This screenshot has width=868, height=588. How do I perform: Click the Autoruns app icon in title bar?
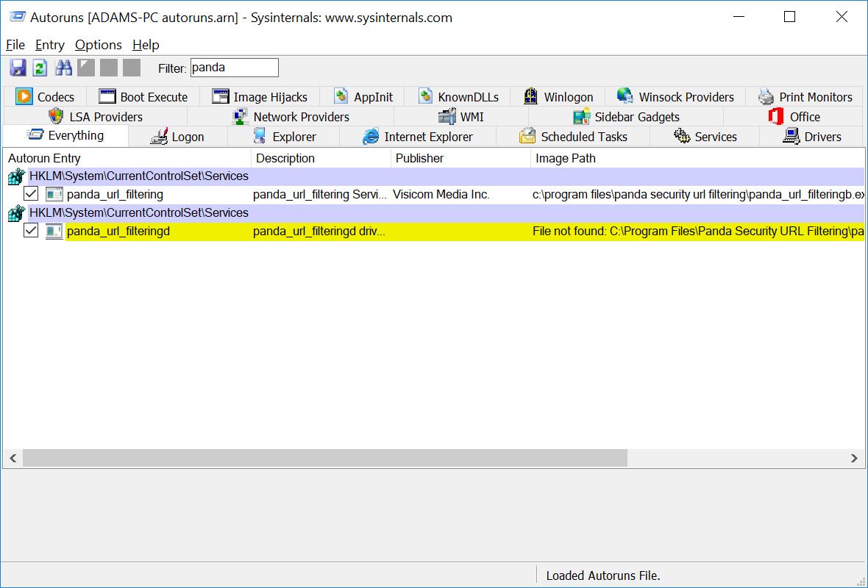(x=17, y=17)
